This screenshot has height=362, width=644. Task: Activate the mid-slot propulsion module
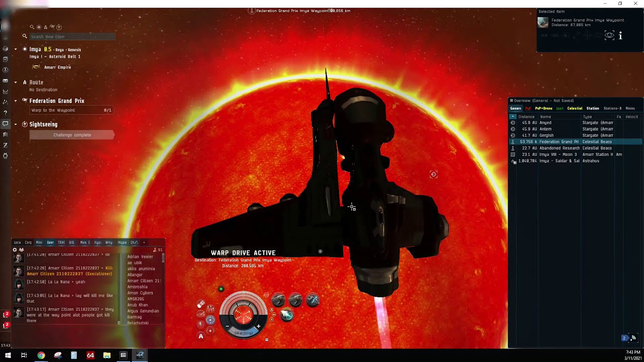point(287,315)
